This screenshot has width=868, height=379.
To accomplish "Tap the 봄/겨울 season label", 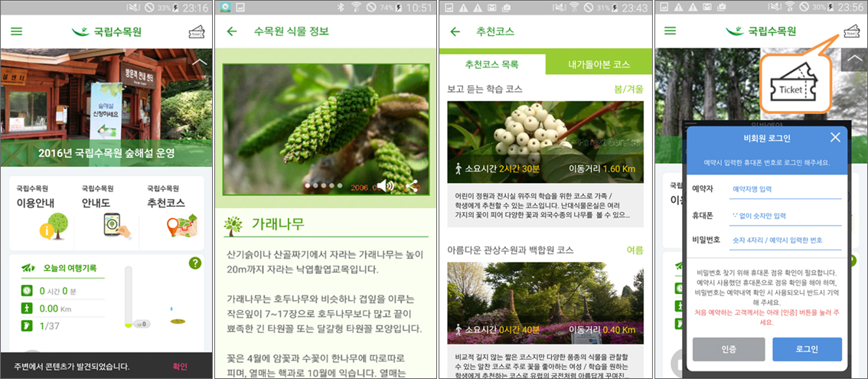I will 629,89.
